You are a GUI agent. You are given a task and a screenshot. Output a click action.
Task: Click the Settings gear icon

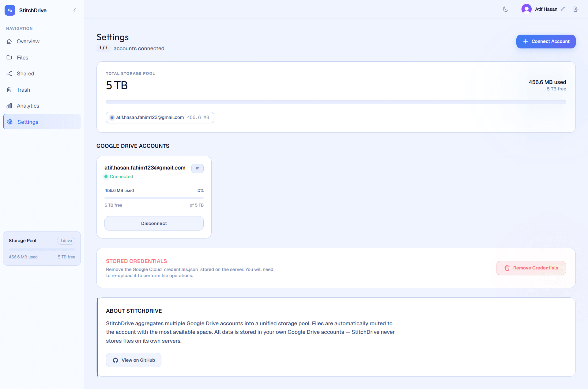pyautogui.click(x=10, y=122)
